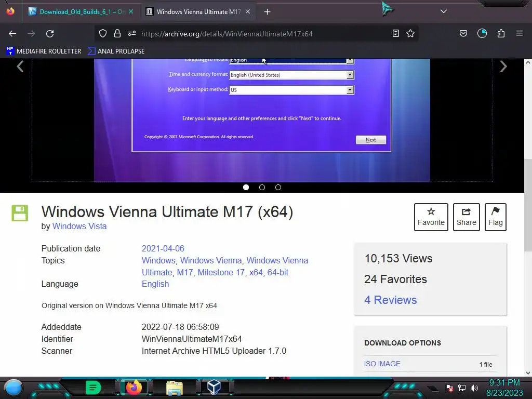The width and height of the screenshot is (532, 399).
Task: List all tabs dropdown arrow
Action: 444,11
